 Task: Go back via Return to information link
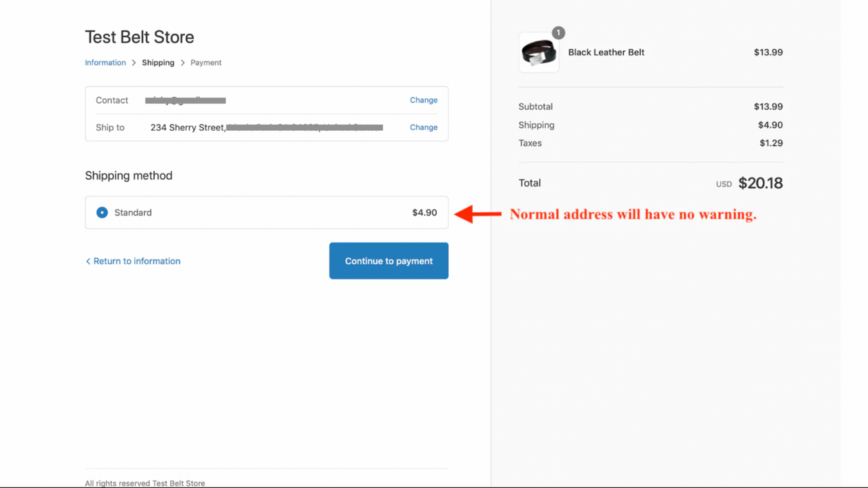(133, 261)
